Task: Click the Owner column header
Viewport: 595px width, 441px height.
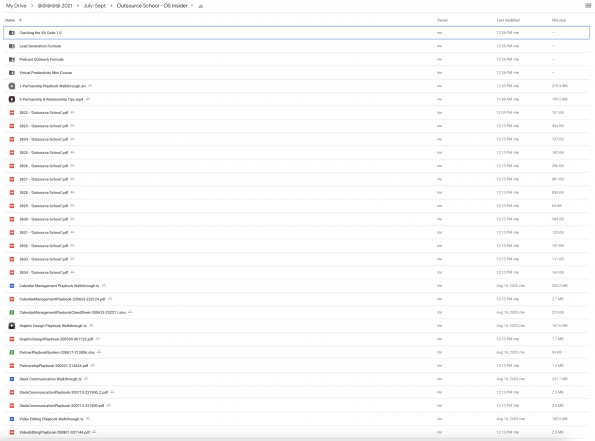Action: [x=442, y=20]
